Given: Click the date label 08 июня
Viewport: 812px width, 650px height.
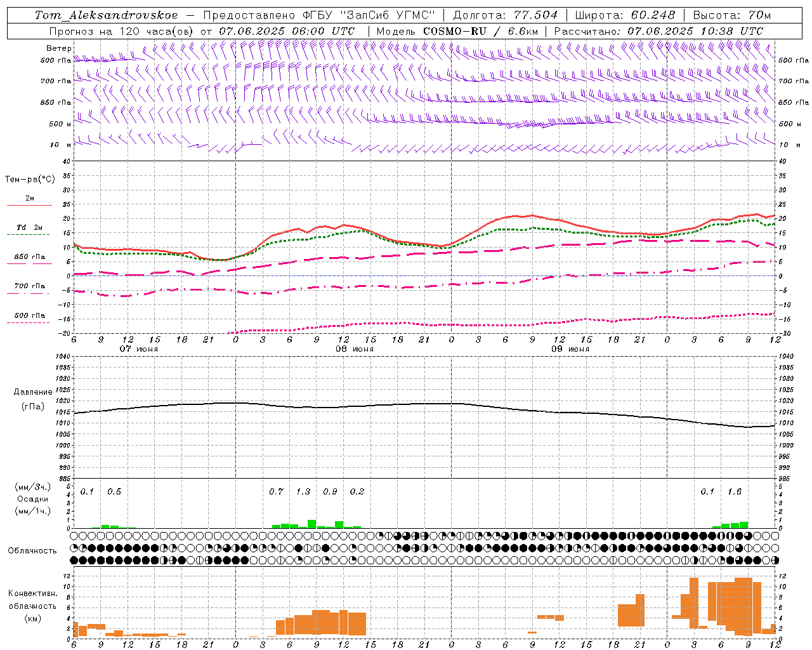Looking at the screenshot, I should tap(355, 349).
